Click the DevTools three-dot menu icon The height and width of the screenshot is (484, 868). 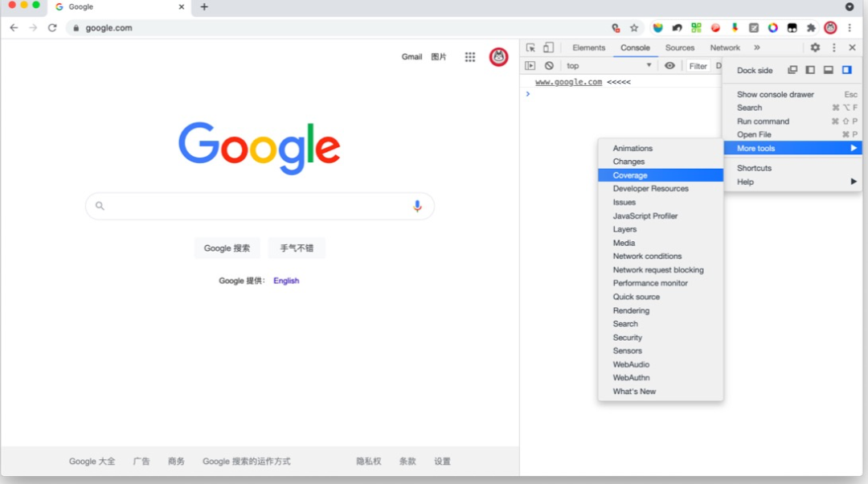click(833, 47)
